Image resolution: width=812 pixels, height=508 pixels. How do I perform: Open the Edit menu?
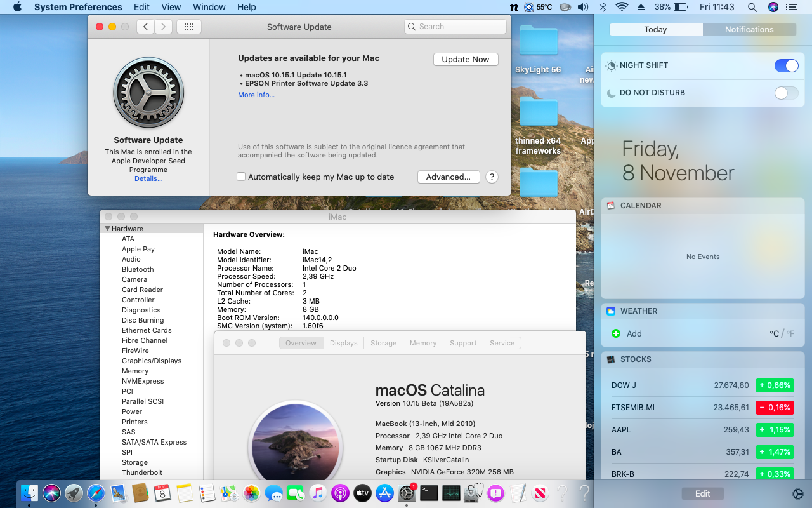click(141, 7)
